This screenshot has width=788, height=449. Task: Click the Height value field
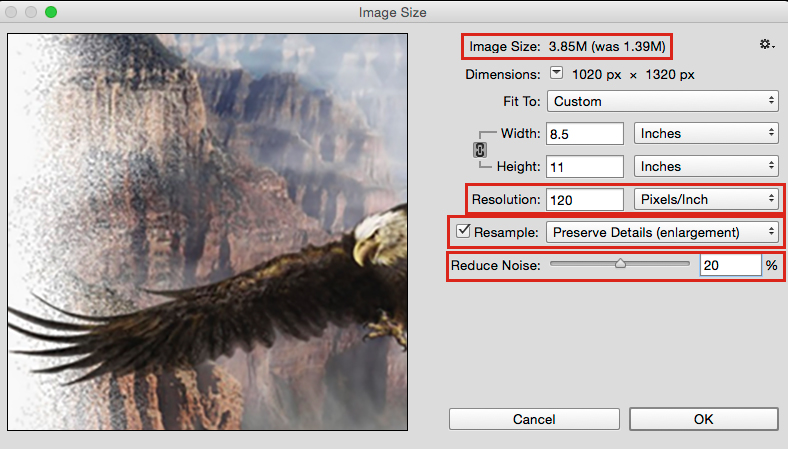tap(584, 166)
